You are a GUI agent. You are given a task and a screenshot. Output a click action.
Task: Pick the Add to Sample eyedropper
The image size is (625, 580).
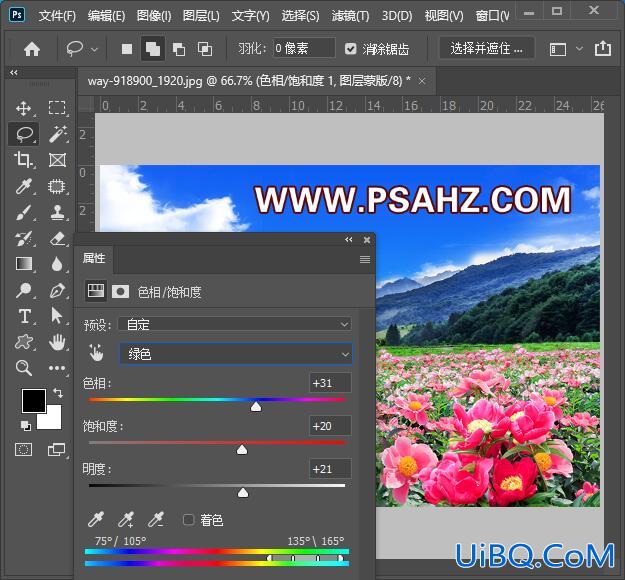[126, 519]
